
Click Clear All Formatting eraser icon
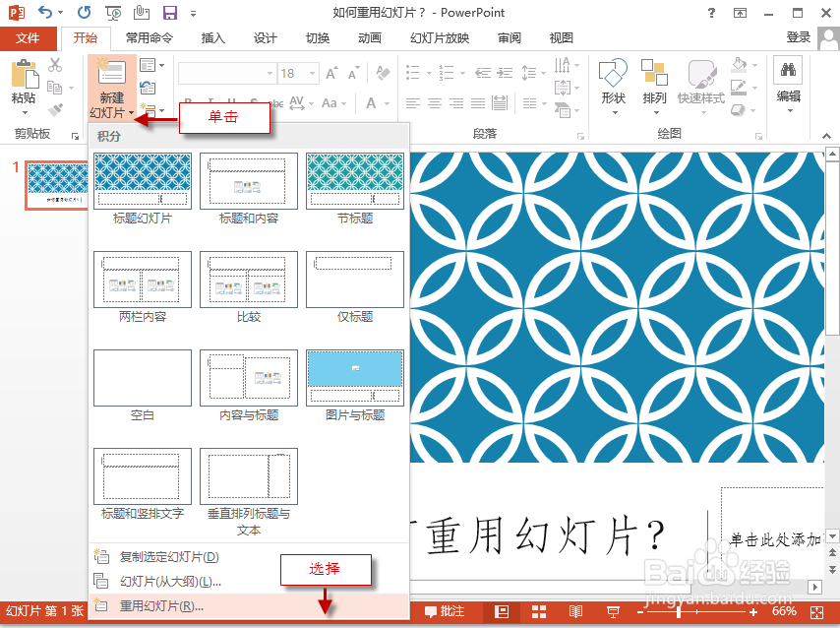coord(383,73)
